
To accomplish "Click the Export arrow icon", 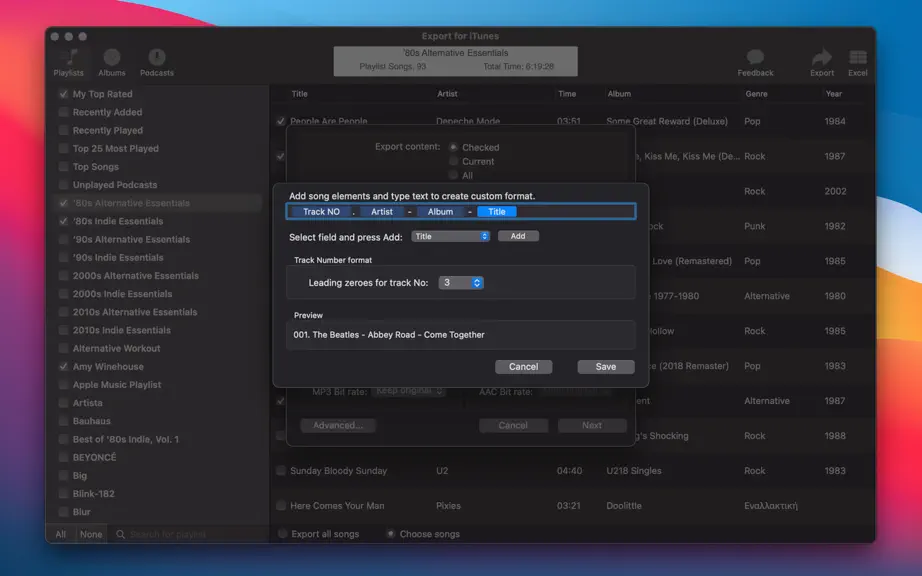I will 821,57.
